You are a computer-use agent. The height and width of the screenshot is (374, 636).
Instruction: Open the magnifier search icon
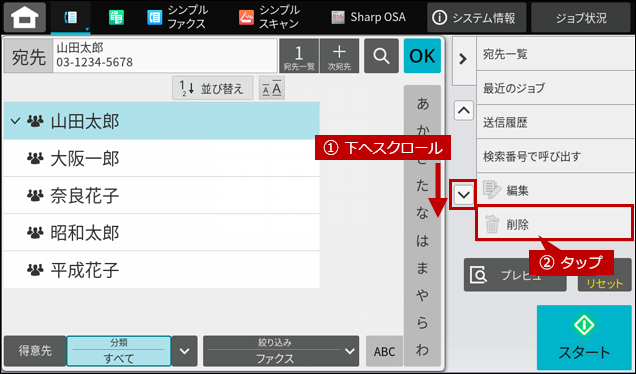click(x=381, y=56)
